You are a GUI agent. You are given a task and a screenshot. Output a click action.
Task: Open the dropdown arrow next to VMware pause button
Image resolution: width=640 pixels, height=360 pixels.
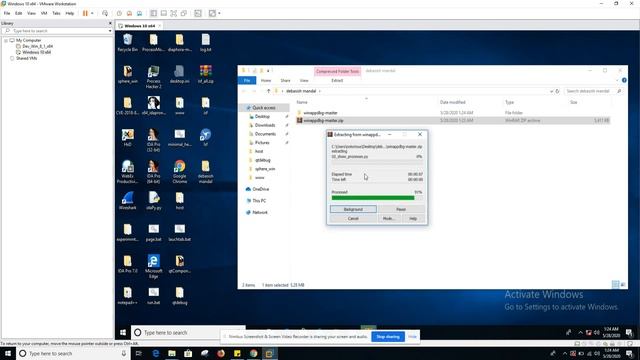[x=92, y=13]
